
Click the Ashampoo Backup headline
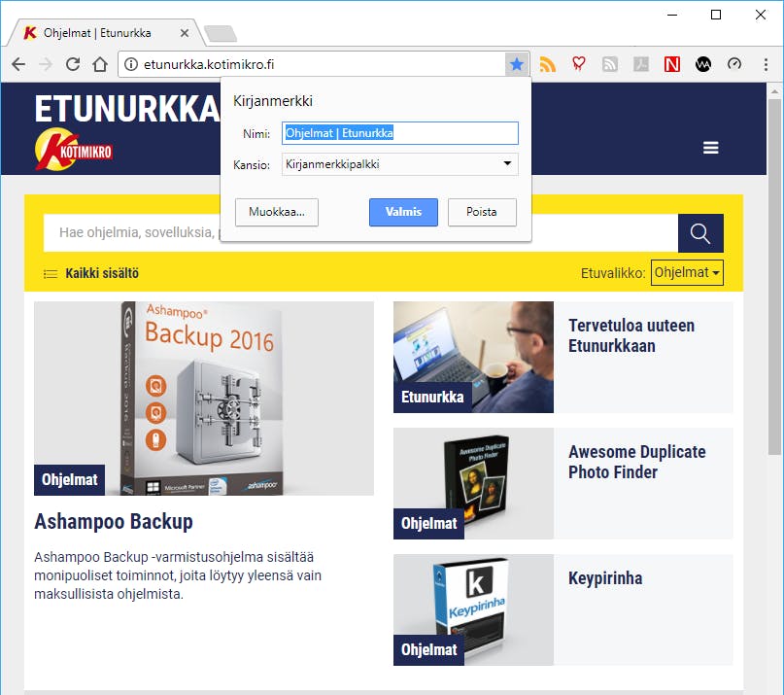[x=114, y=521]
